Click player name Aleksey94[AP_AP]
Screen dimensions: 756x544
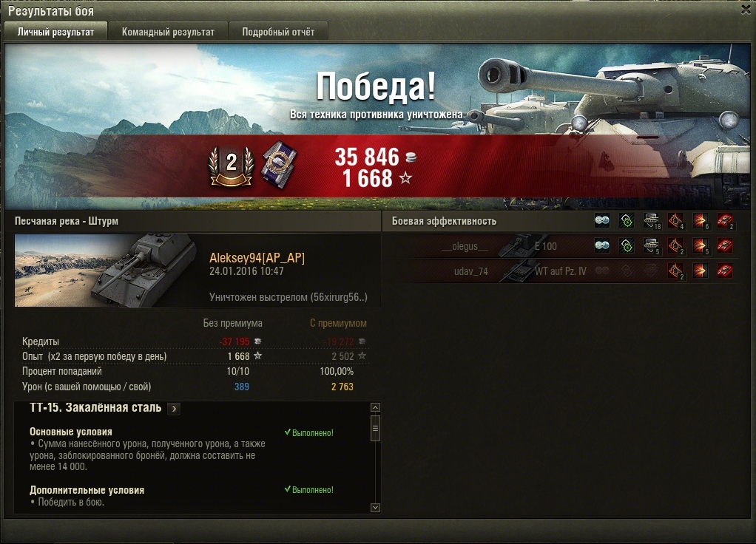coord(257,258)
